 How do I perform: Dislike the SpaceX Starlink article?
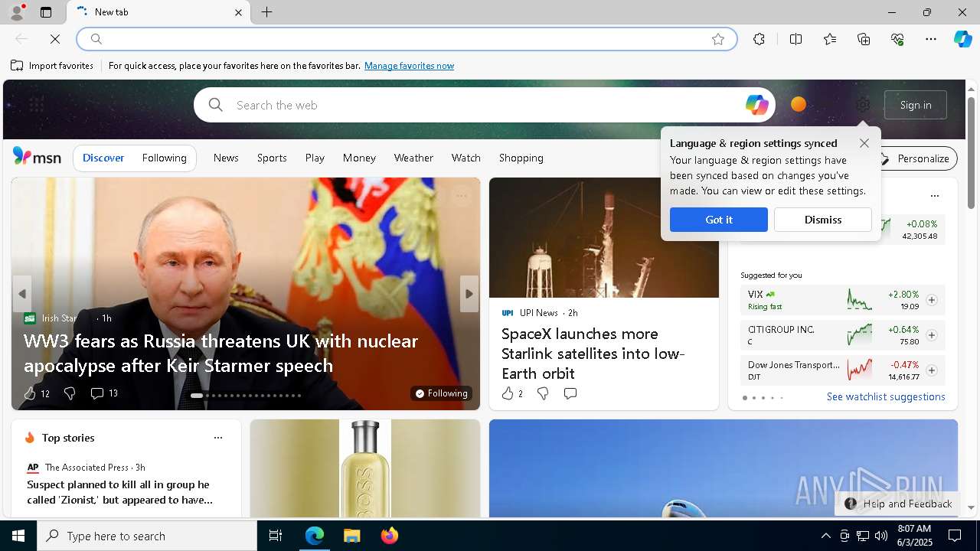click(x=542, y=393)
